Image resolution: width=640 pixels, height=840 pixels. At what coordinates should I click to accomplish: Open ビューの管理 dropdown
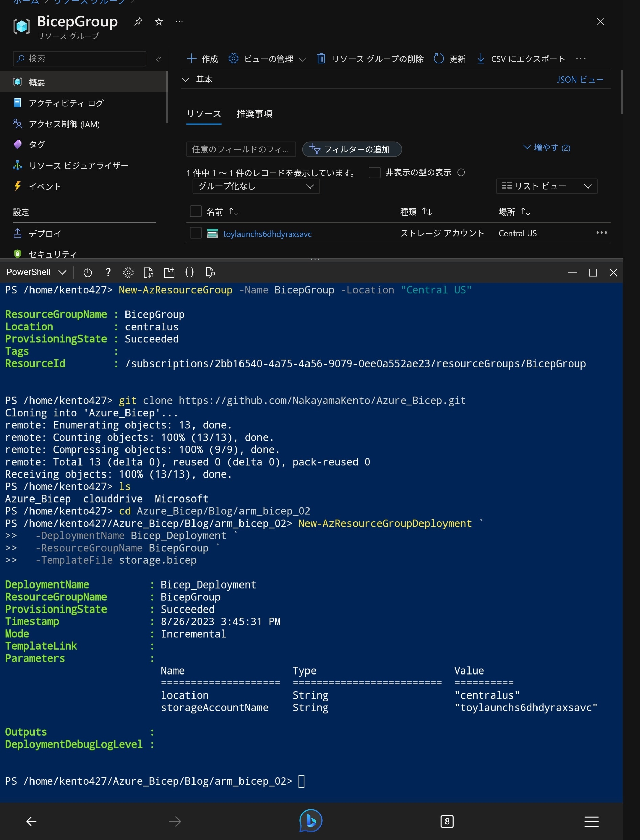tap(267, 59)
